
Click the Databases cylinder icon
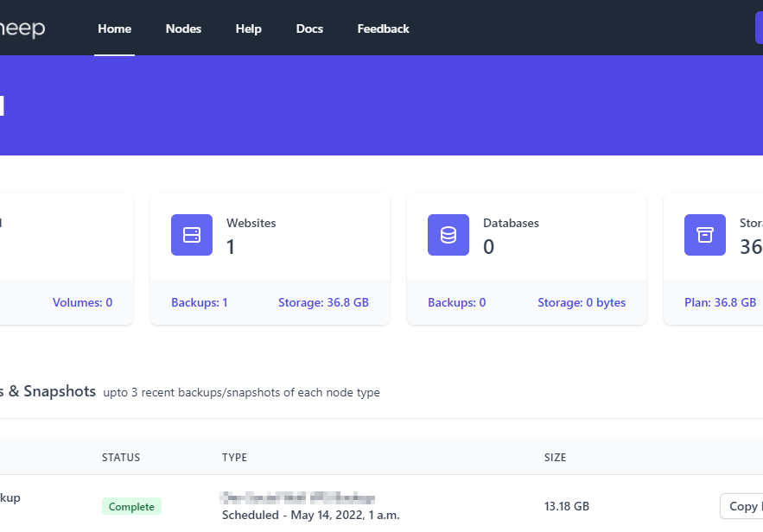click(448, 234)
